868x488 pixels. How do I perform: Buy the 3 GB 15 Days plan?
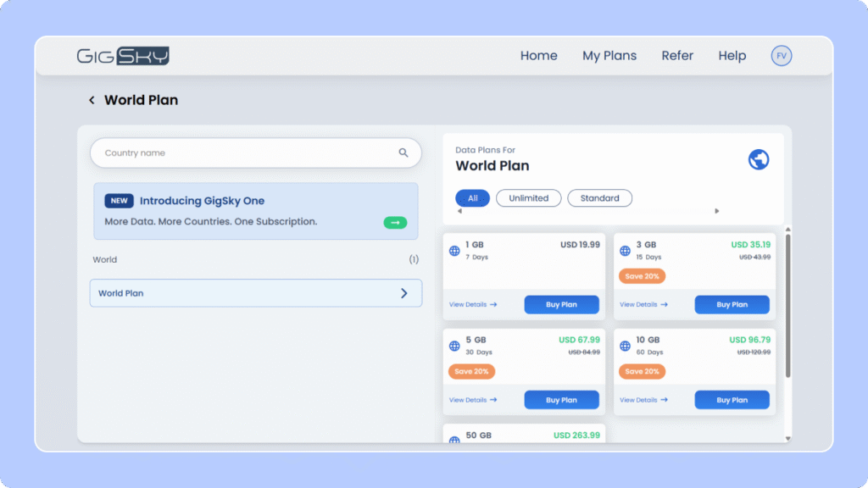tap(732, 305)
